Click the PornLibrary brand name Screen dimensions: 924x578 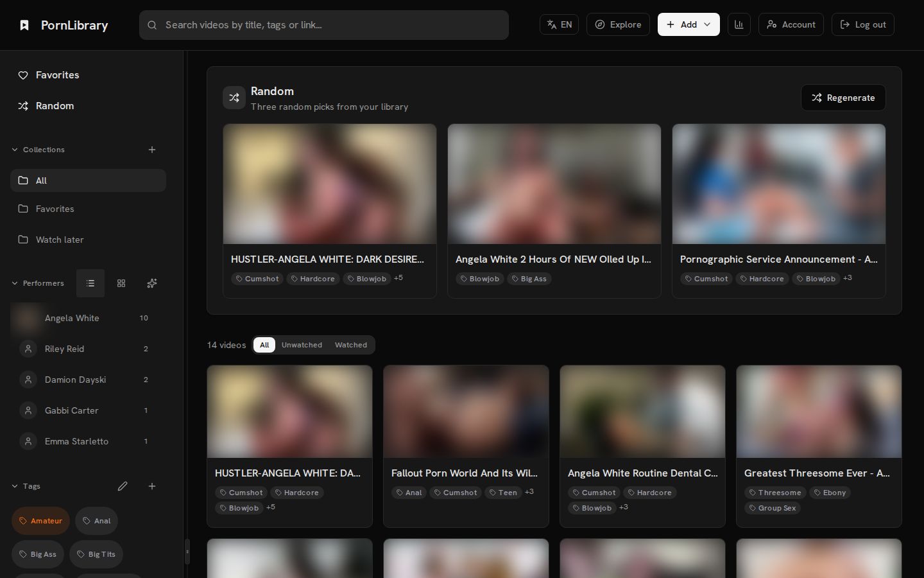[x=74, y=25]
